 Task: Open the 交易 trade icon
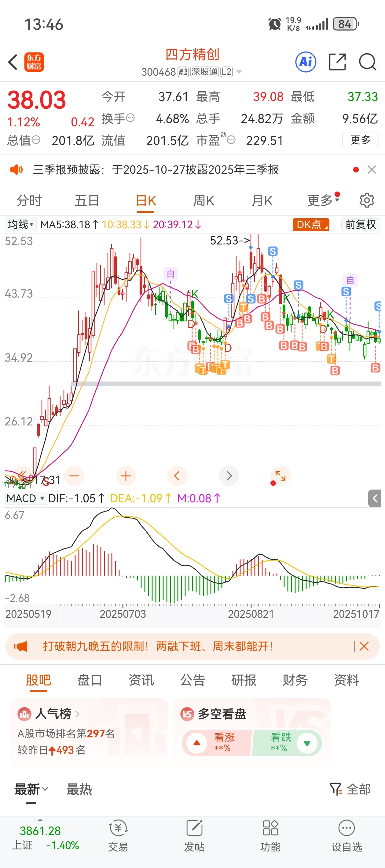[x=118, y=836]
